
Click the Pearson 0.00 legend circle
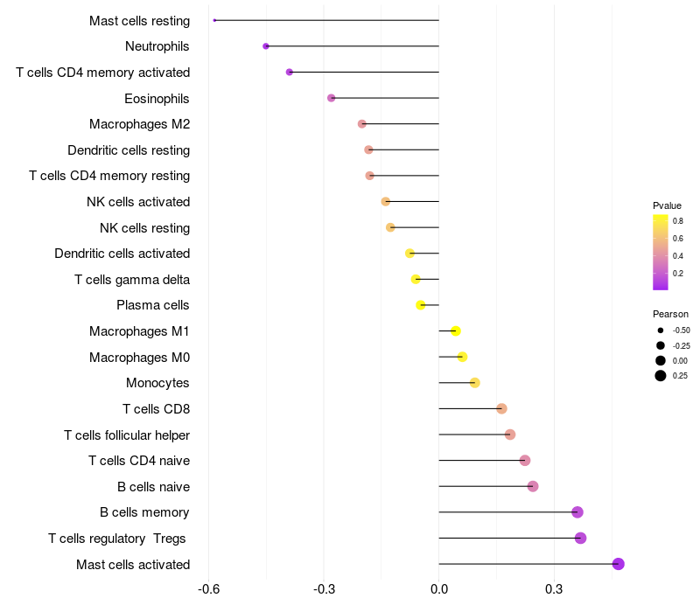click(x=661, y=361)
